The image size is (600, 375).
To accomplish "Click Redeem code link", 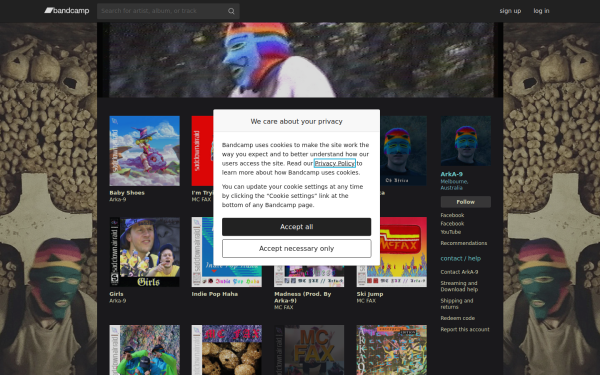I will (458, 318).
